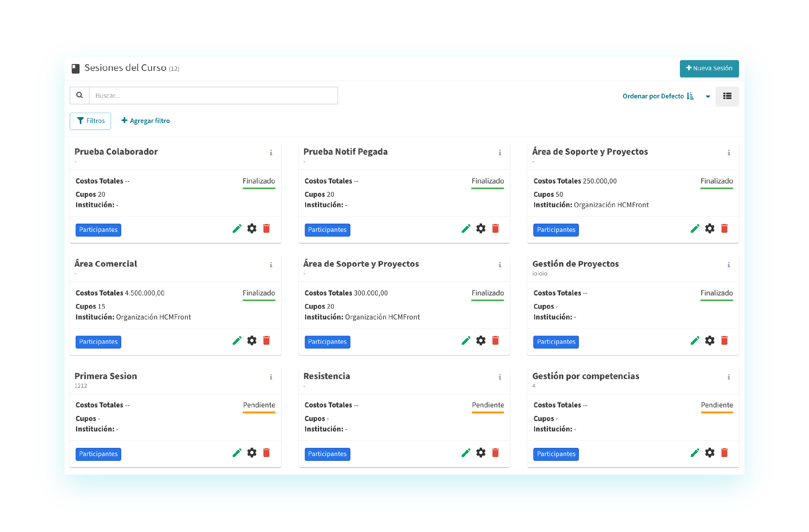Edit the Gestión por competencias session
This screenshot has height=532, width=809.
(x=695, y=453)
